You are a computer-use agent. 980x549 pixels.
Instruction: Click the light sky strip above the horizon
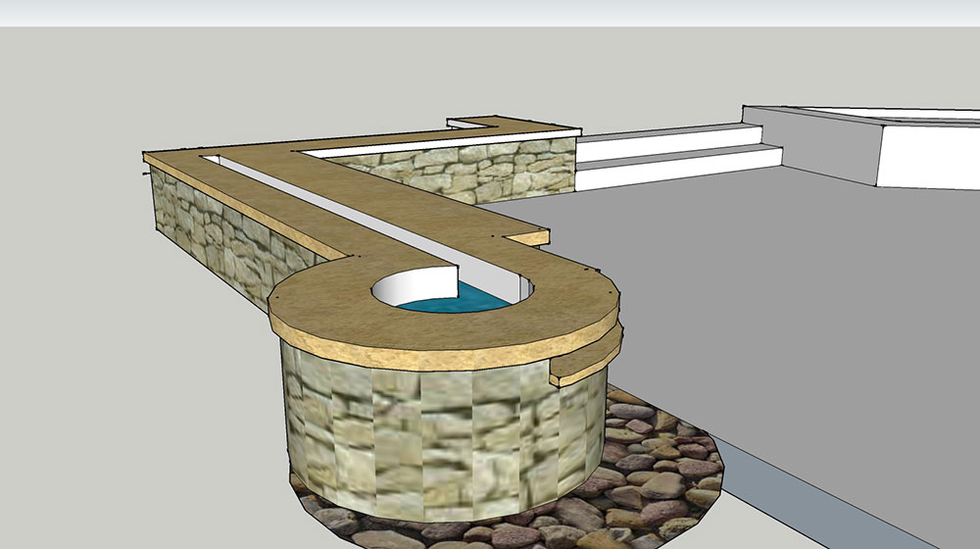tap(490, 13)
